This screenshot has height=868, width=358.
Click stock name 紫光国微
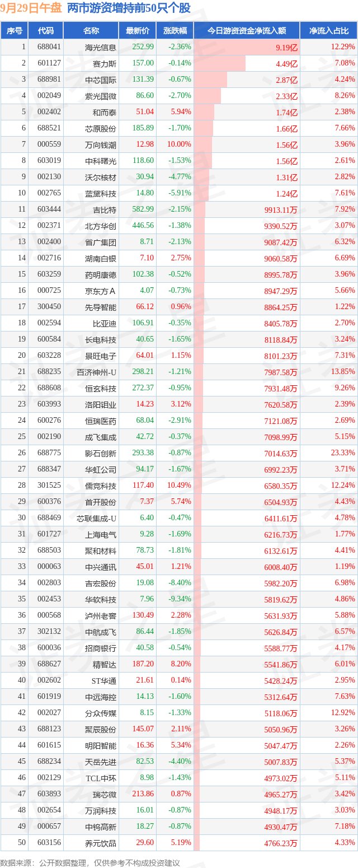101,96
